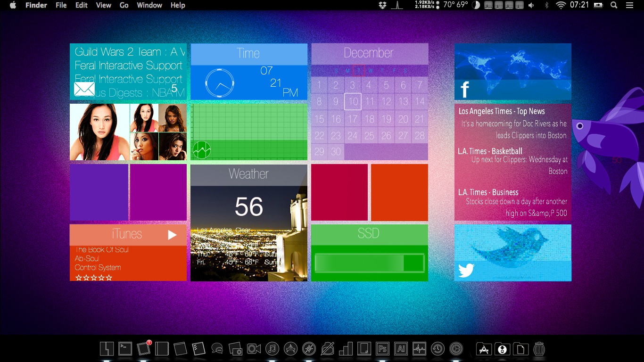Open the Edit menu
Viewport: 644px width, 362px height.
(x=82, y=5)
